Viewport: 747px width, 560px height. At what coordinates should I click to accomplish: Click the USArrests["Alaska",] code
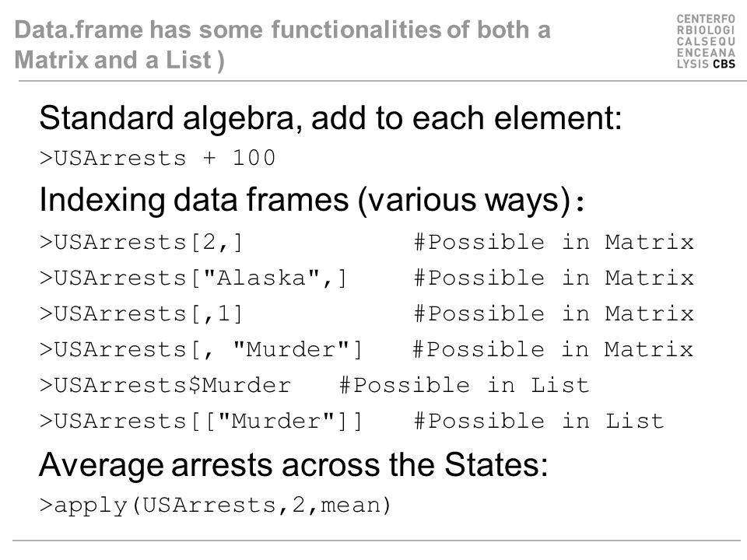pyautogui.click(x=194, y=278)
